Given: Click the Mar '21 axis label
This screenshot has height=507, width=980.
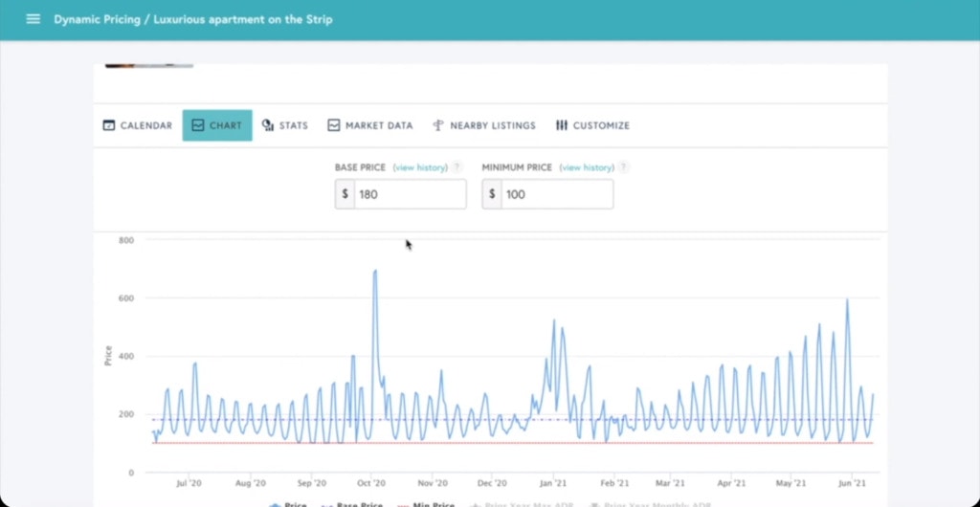Looking at the screenshot, I should point(669,483).
